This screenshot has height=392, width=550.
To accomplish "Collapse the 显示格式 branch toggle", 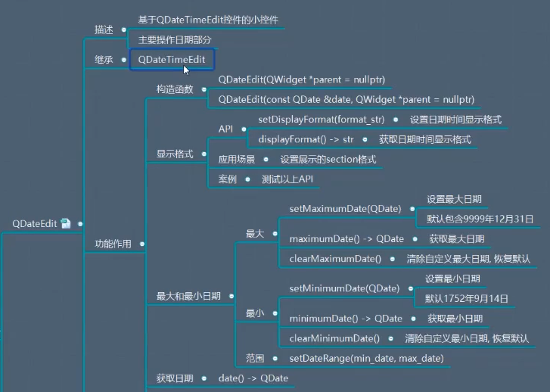I will coord(204,154).
